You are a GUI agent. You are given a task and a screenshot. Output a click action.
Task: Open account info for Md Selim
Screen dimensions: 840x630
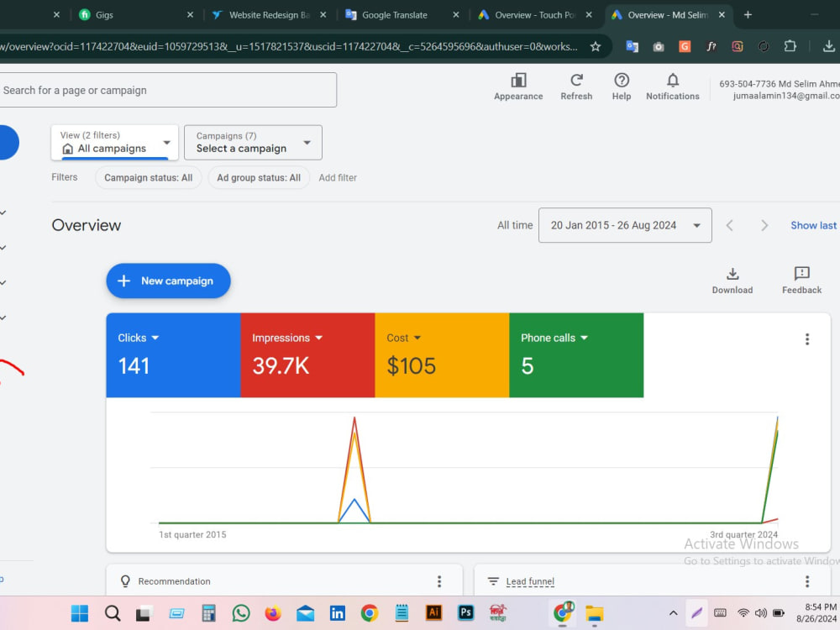point(779,90)
